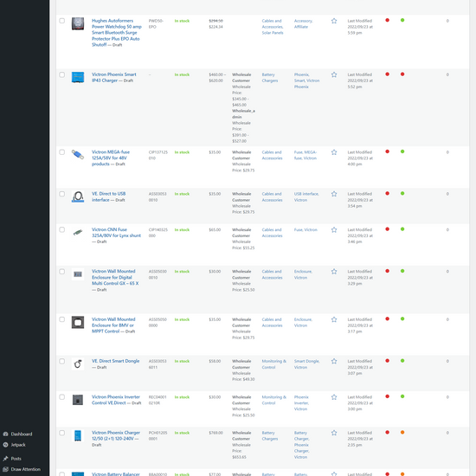Open Victron MEGA-fuse 125A/58V product title
Image resolution: width=476 pixels, height=476 pixels.
[111, 158]
